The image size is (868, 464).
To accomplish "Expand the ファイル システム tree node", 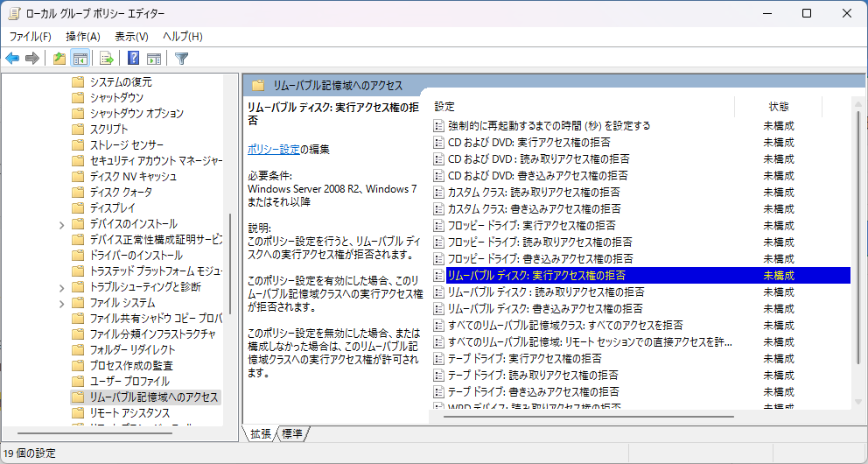I will pyautogui.click(x=62, y=304).
